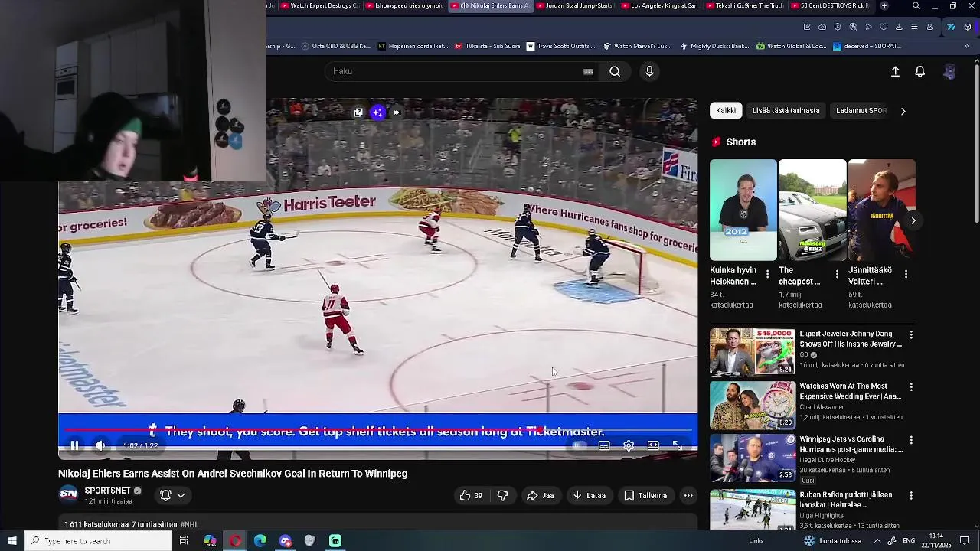Screen dimensions: 980x551
Task: Open Watches Worn At Most Expensive Wedding video
Action: coord(850,392)
